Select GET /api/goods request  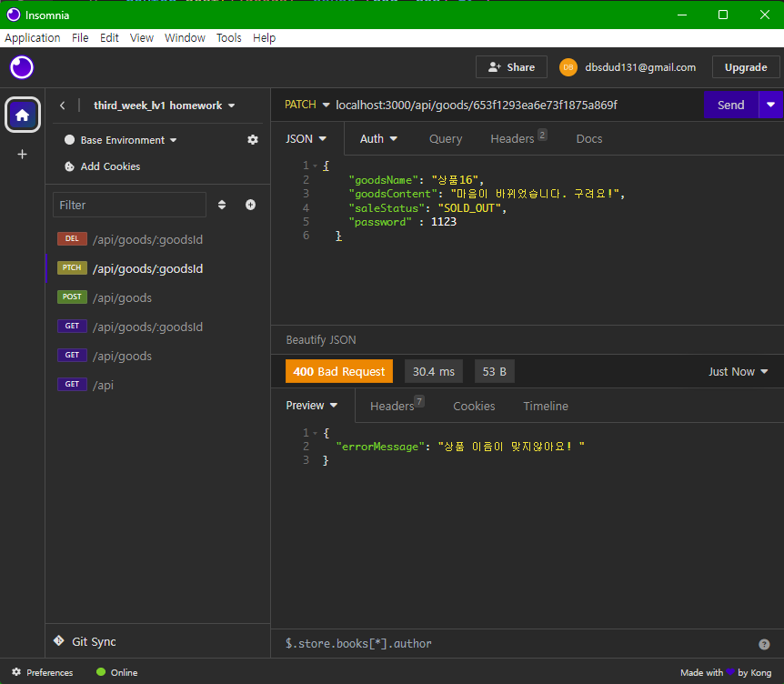157,356
